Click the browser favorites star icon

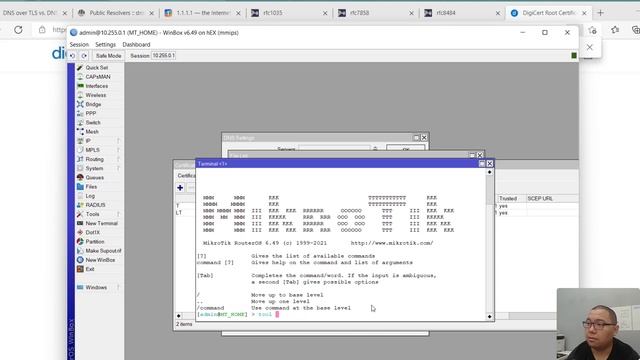(615, 30)
